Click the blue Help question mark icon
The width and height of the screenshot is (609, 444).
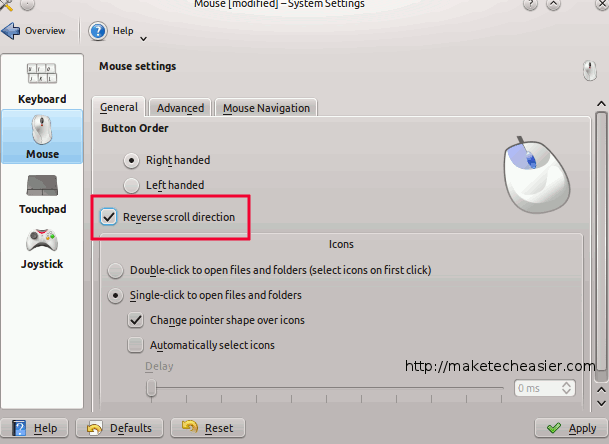click(x=98, y=31)
